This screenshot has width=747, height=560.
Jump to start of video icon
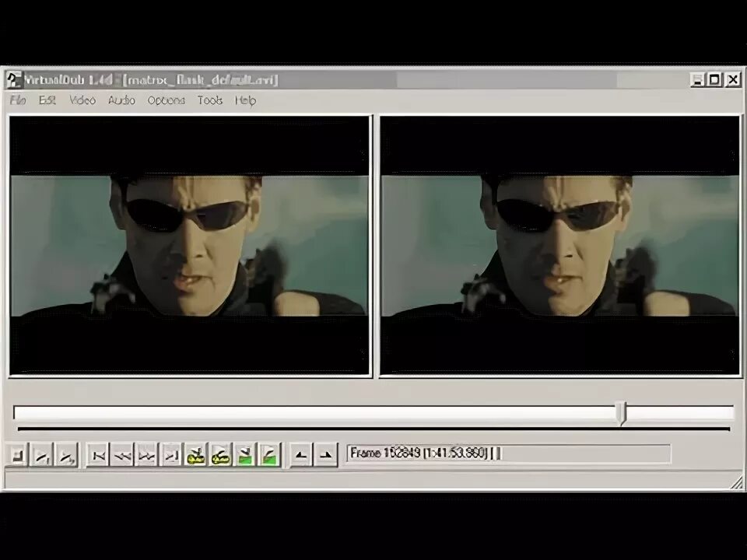(98, 456)
